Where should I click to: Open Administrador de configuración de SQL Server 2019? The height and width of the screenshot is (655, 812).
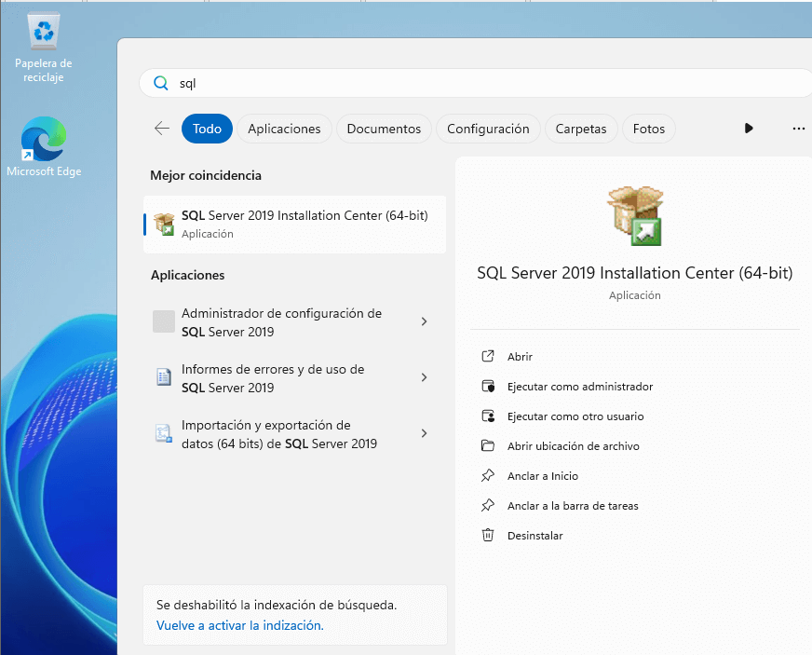(x=294, y=321)
